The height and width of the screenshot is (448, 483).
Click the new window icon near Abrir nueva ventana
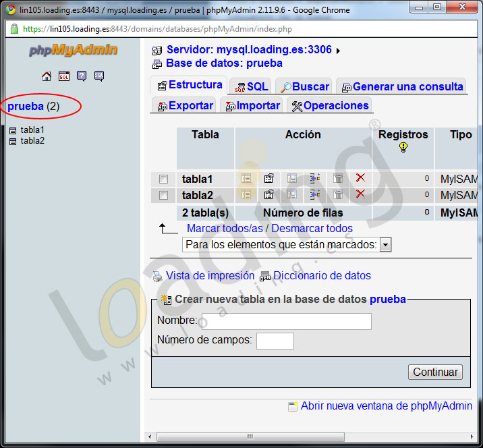coord(293,407)
